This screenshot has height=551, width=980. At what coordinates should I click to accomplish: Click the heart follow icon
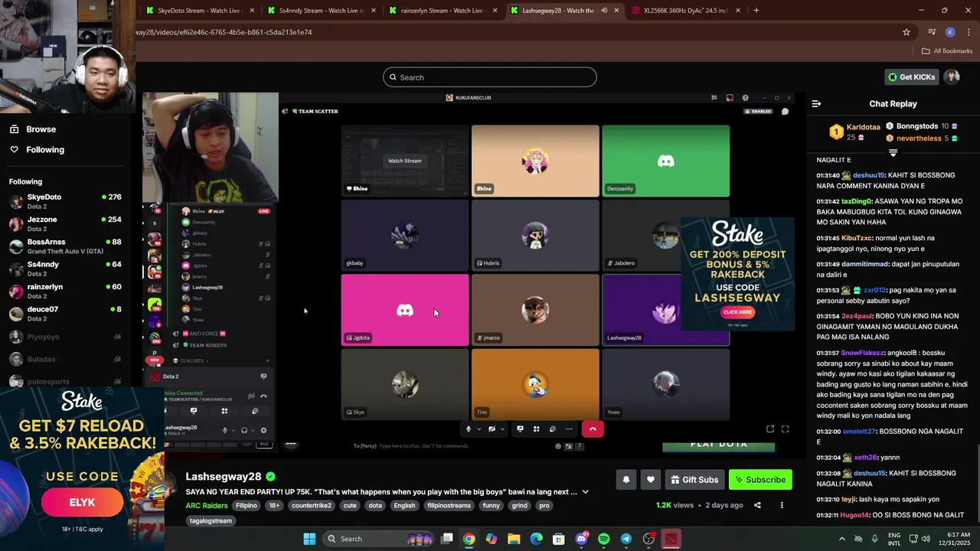click(x=650, y=480)
